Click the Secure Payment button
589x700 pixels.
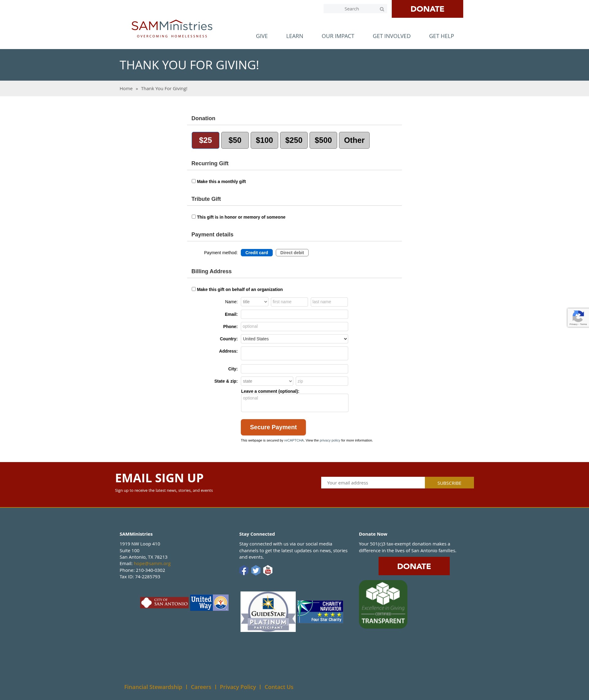point(273,427)
